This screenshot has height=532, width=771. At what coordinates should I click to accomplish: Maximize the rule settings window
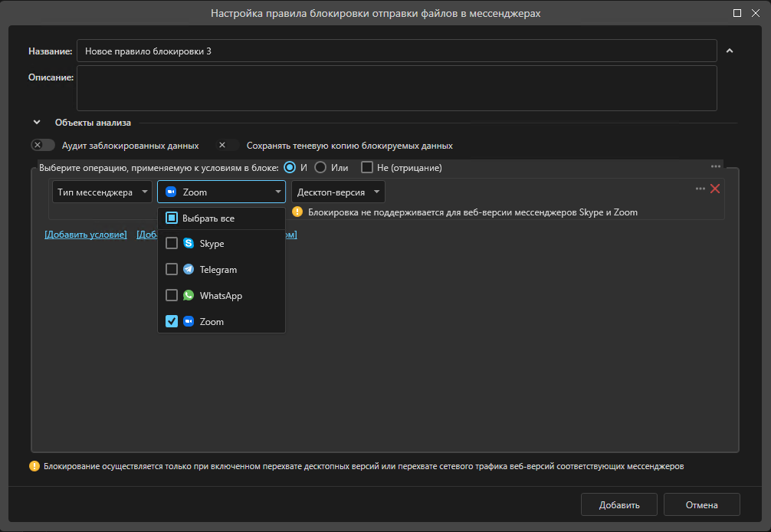coord(737,13)
